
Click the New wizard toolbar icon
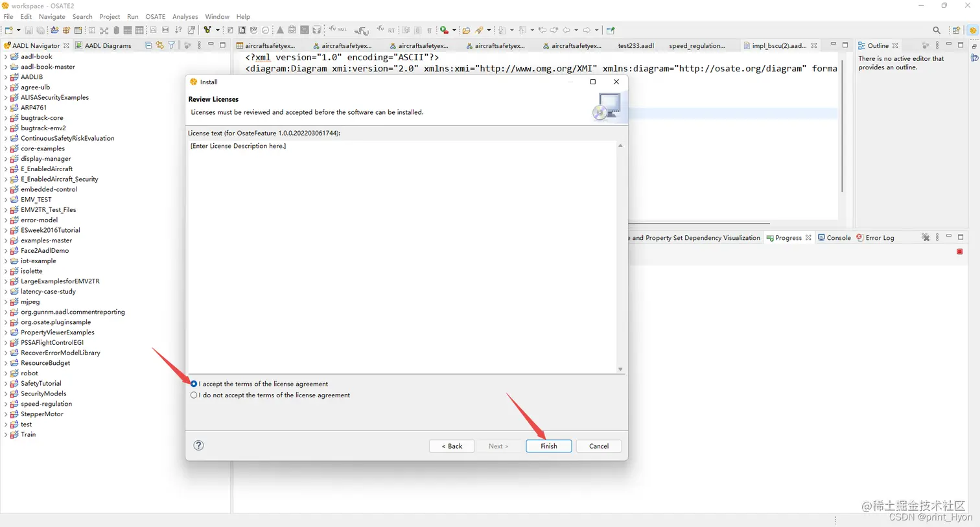point(8,30)
